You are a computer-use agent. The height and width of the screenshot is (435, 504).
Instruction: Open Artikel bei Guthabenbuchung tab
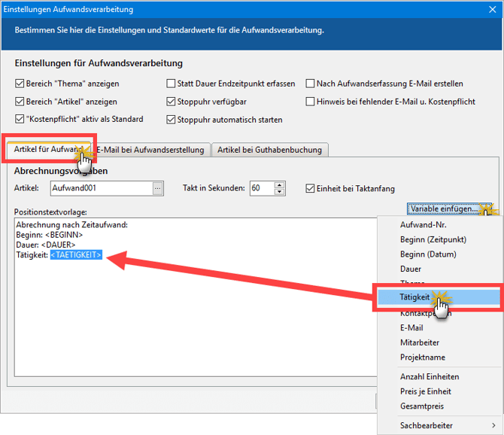[269, 150]
